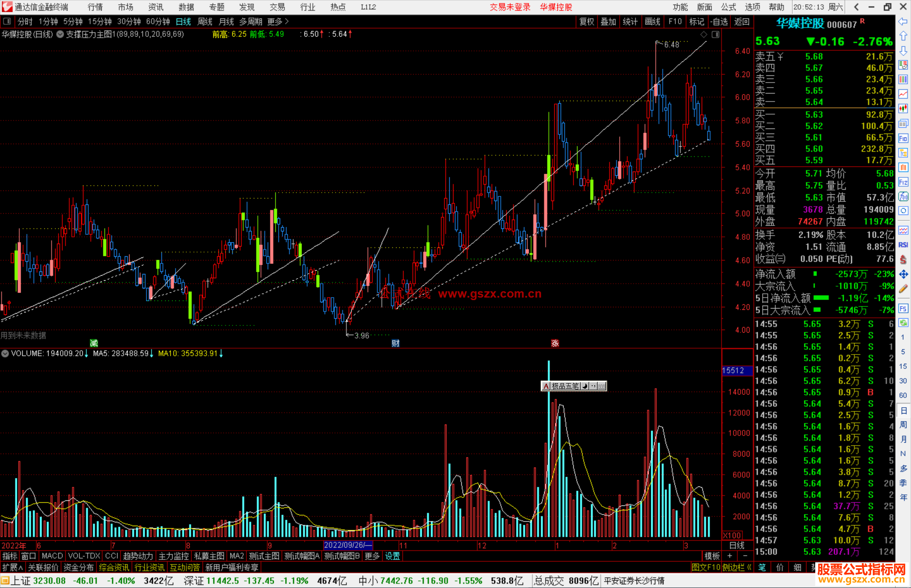Expand the 扩展 panel at bottom left

[x=12, y=567]
